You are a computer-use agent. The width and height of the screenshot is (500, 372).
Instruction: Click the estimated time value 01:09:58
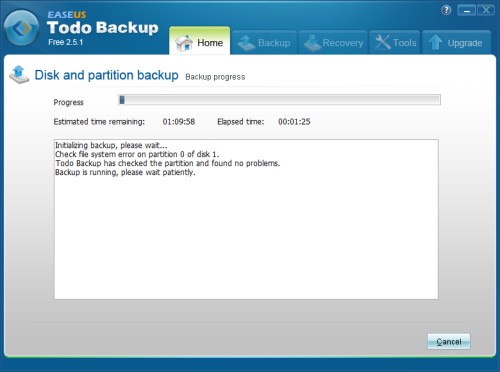tap(179, 122)
